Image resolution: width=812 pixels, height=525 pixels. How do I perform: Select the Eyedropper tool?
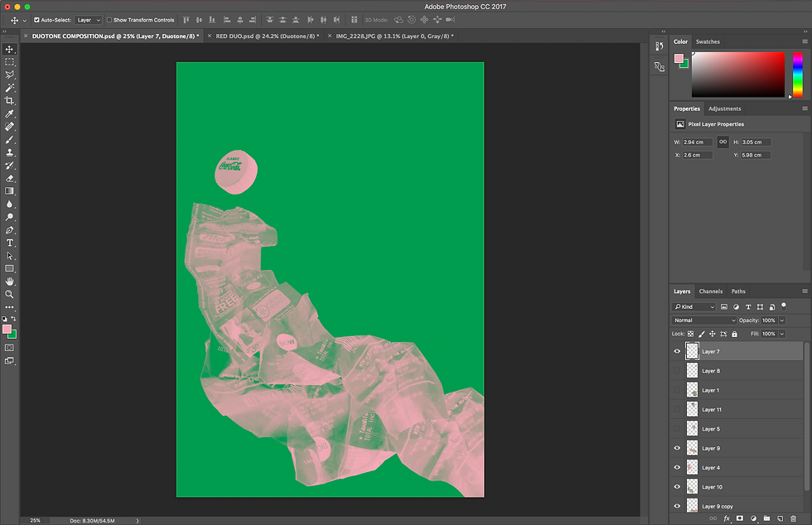(x=10, y=113)
